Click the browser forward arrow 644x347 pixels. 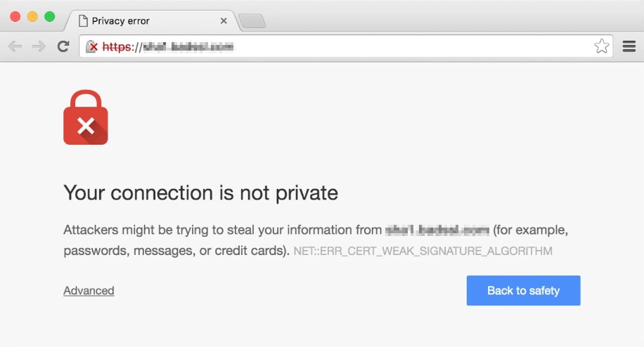(x=39, y=46)
